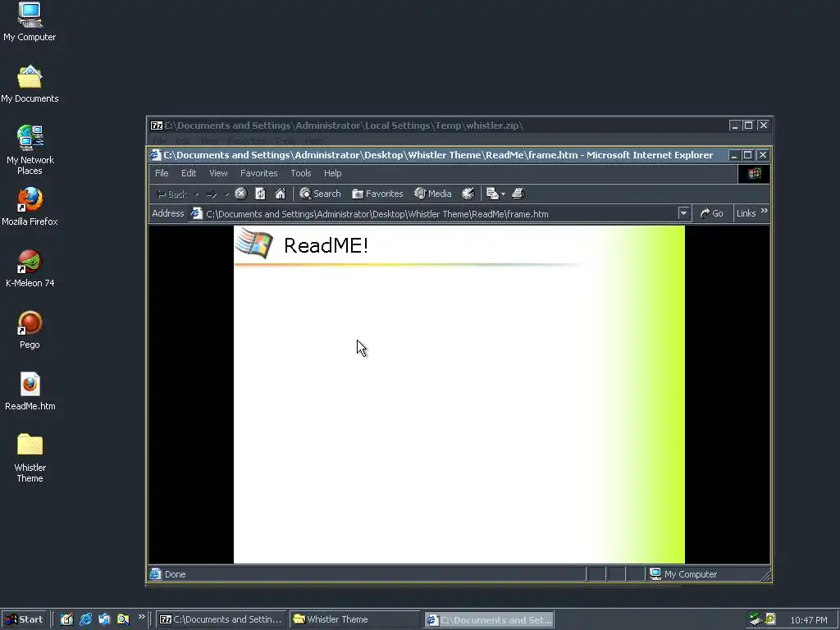Viewport: 840px width, 630px height.
Task: Open the Tools menu in Internet Explorer
Action: click(300, 173)
